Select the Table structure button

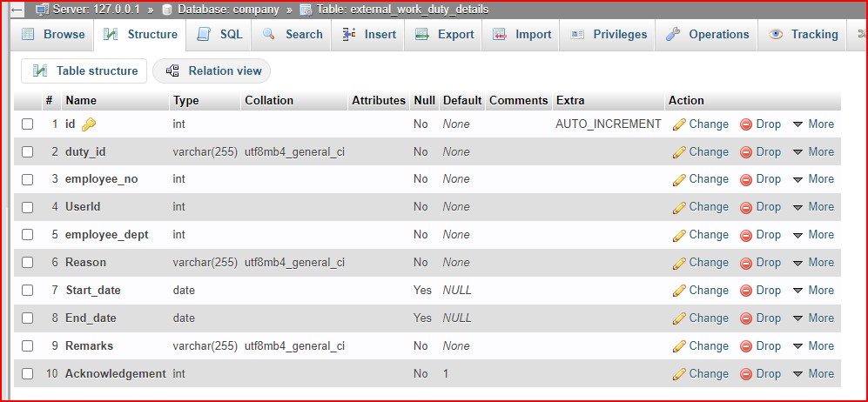(84, 70)
